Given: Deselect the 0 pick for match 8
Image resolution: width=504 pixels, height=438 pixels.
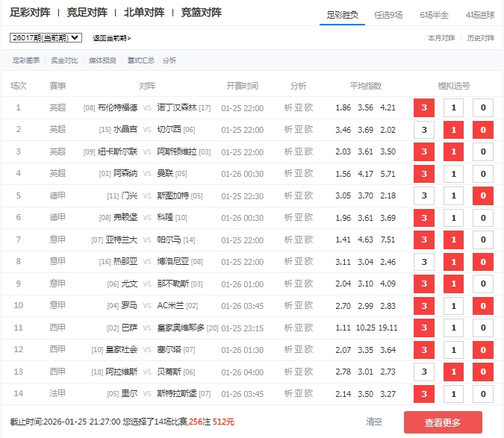Looking at the screenshot, I should 483,263.
